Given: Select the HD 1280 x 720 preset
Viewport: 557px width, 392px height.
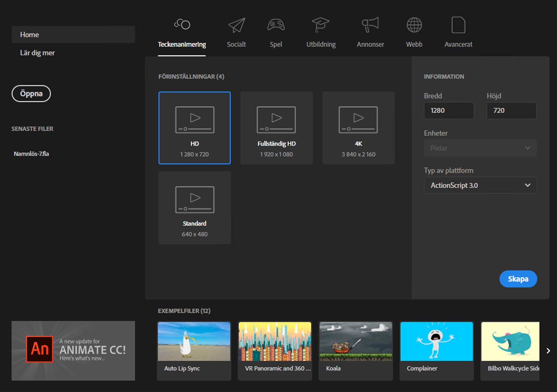Looking at the screenshot, I should coord(194,128).
